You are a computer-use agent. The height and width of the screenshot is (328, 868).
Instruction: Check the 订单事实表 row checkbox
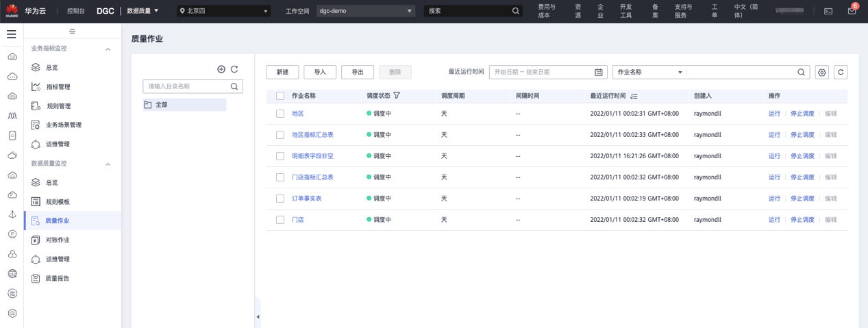(280, 199)
